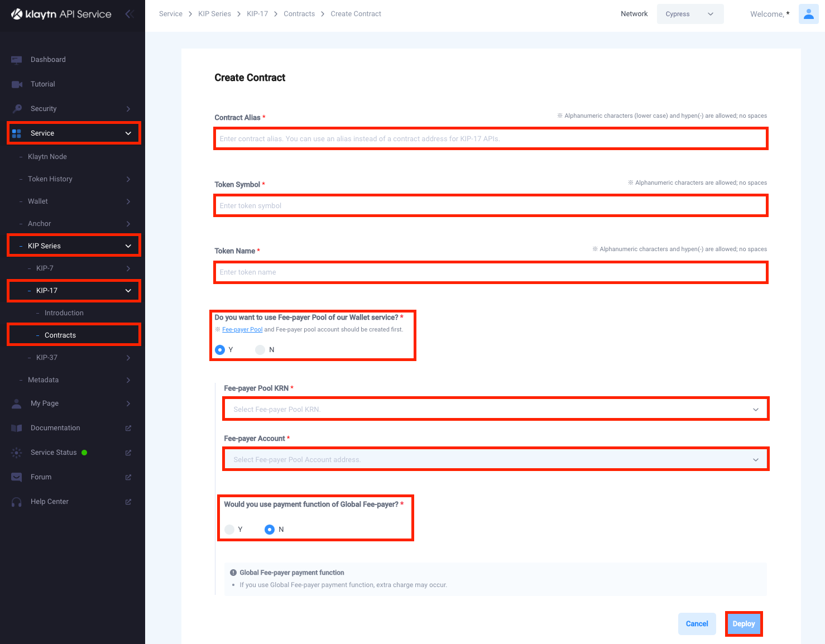This screenshot has width=825, height=644.
Task: Click the Dashboard monitor icon
Action: pos(17,60)
